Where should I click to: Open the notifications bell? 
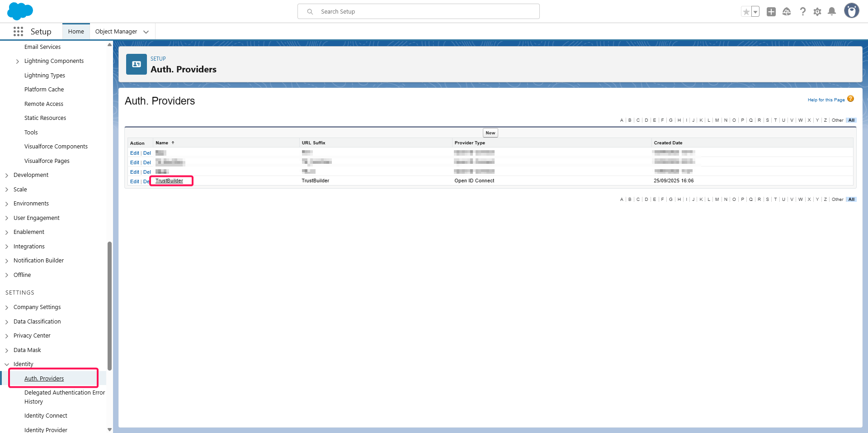pyautogui.click(x=832, y=12)
